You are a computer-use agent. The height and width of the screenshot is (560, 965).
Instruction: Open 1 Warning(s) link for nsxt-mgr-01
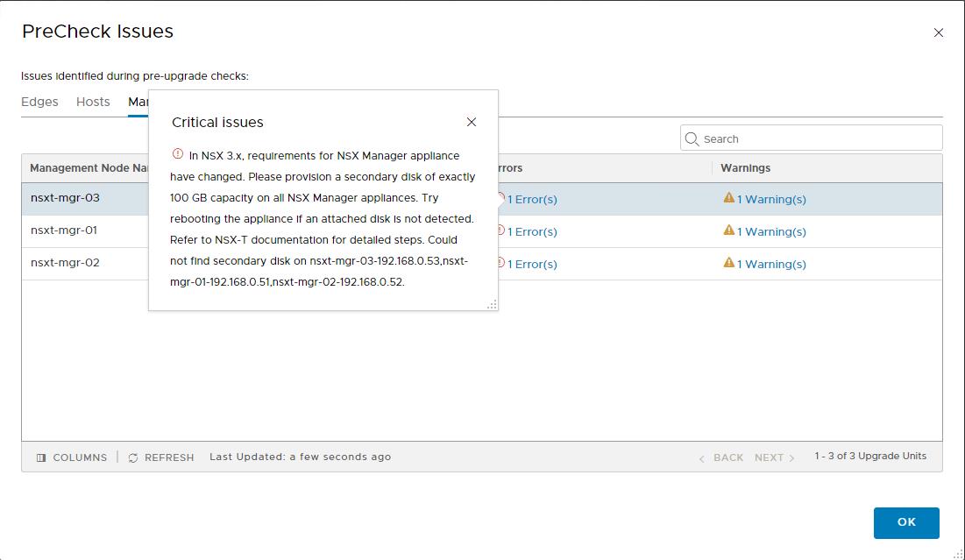click(x=771, y=232)
